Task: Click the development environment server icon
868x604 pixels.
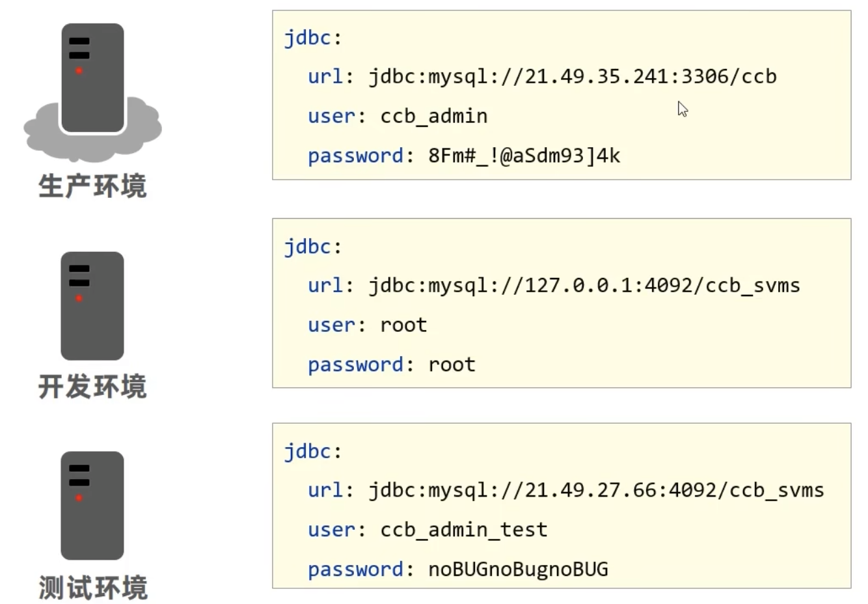Action: 92,306
